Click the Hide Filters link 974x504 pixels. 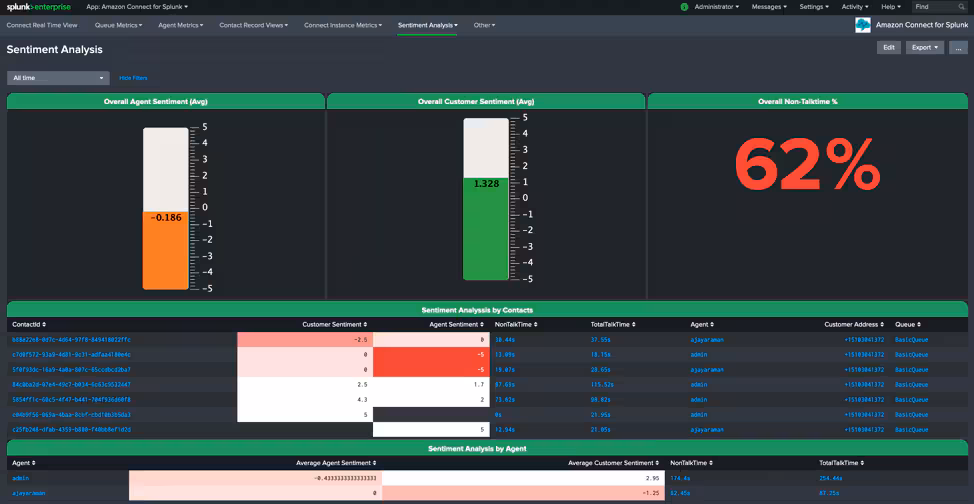tap(133, 78)
